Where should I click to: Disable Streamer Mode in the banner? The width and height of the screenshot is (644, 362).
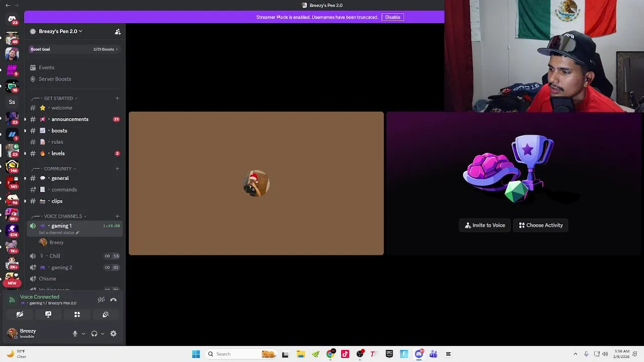392,17
